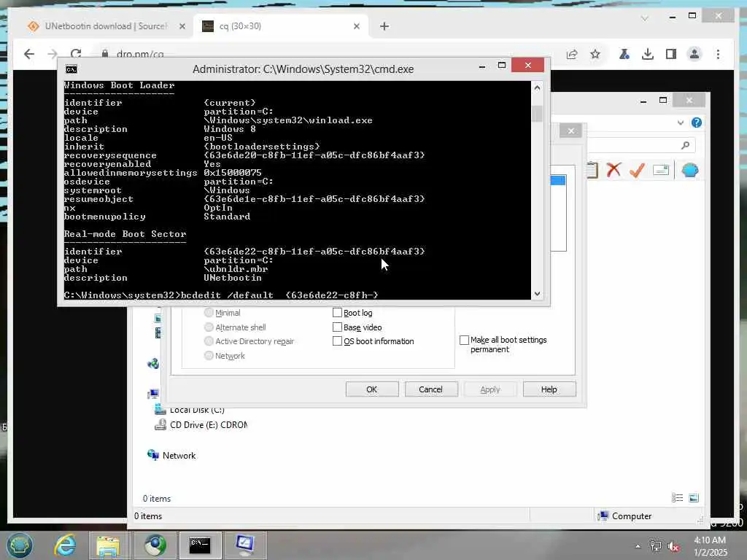The height and width of the screenshot is (560, 747).
Task: Select Local Disk (C:) entry
Action: [190, 410]
